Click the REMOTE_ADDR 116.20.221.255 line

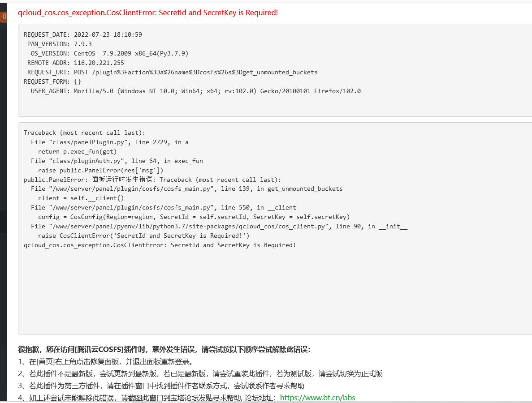[76, 63]
